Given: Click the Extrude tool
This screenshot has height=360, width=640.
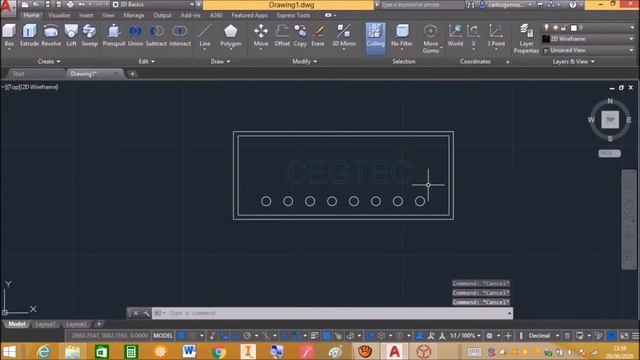Looking at the screenshot, I should (x=29, y=35).
